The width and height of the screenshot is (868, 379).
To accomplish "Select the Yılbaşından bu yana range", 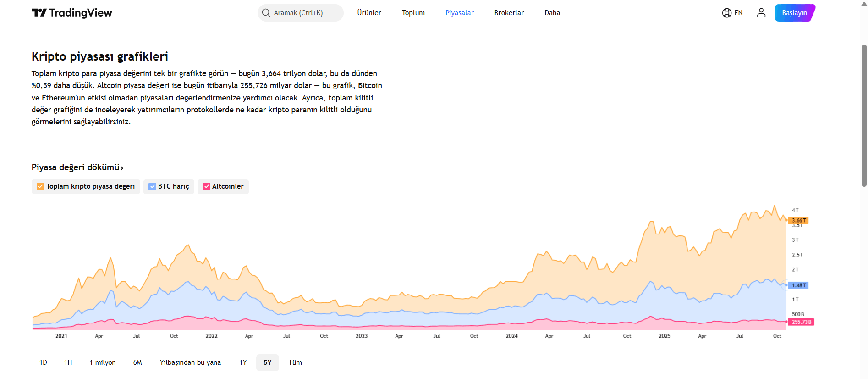I will [190, 362].
